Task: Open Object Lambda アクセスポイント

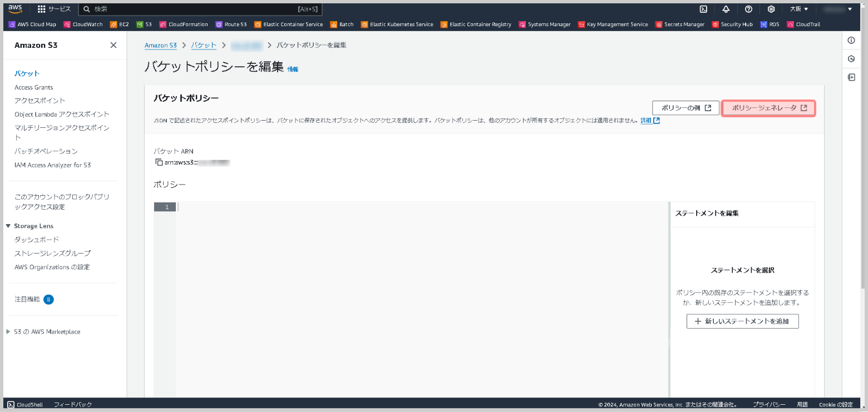Action: [62, 114]
